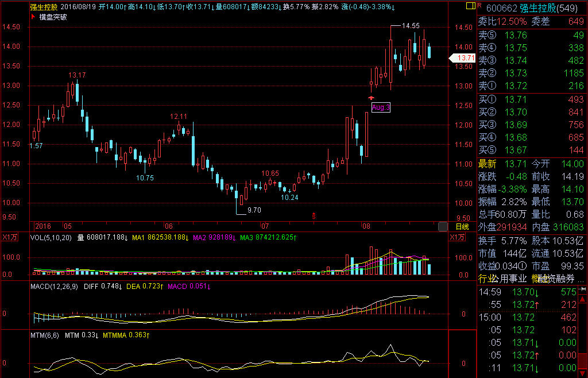Open the 日线 period selector
This screenshot has width=588, height=378.
coord(462,226)
